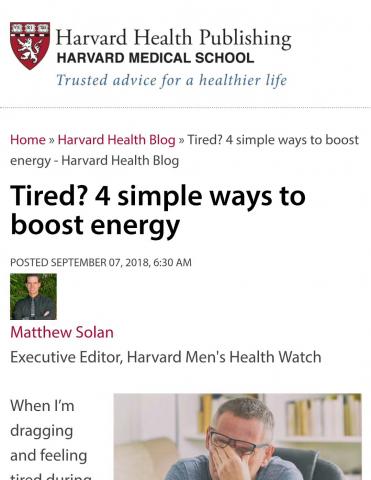This screenshot has height=480, width=371.
Task: Click the word energy in the headline
Action: click(135, 226)
